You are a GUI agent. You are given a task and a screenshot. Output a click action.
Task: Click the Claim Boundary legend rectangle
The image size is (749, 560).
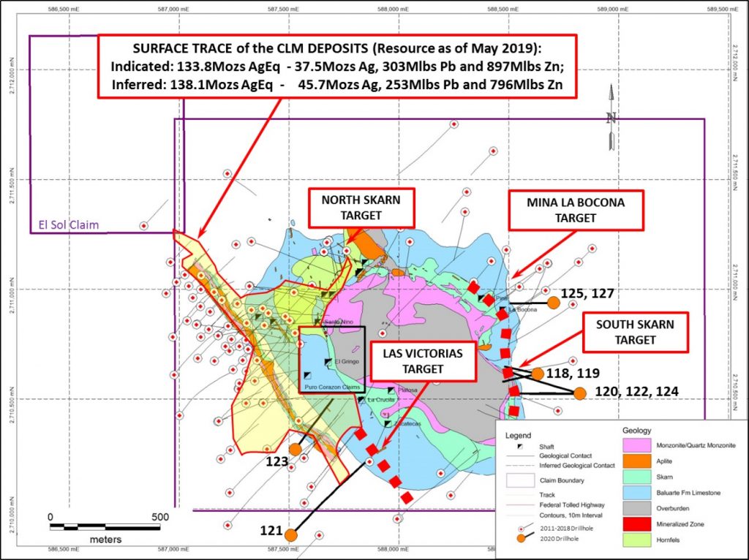[x=521, y=481]
